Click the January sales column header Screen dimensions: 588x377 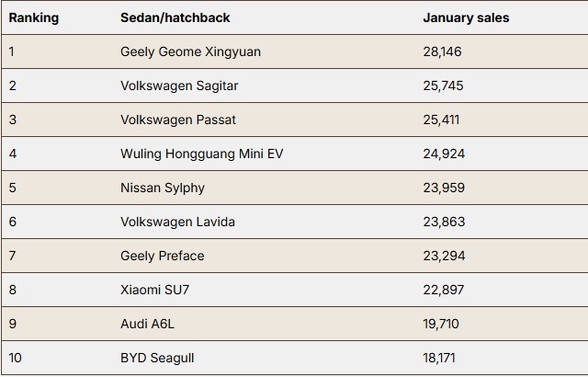coord(466,17)
